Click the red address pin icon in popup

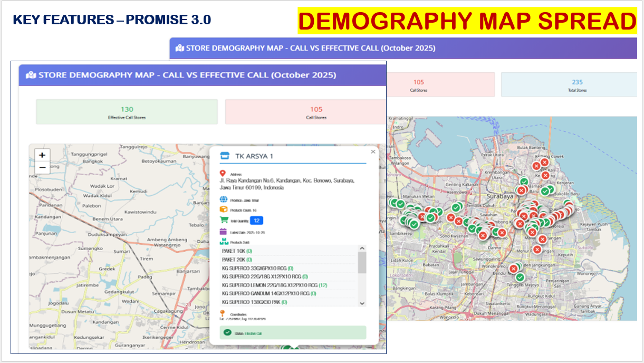coord(223,174)
